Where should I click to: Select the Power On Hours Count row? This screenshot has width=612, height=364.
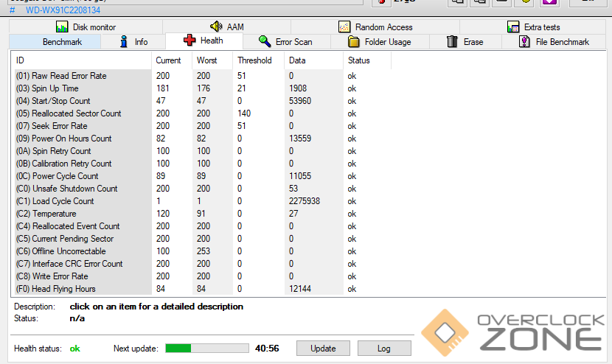(x=71, y=139)
